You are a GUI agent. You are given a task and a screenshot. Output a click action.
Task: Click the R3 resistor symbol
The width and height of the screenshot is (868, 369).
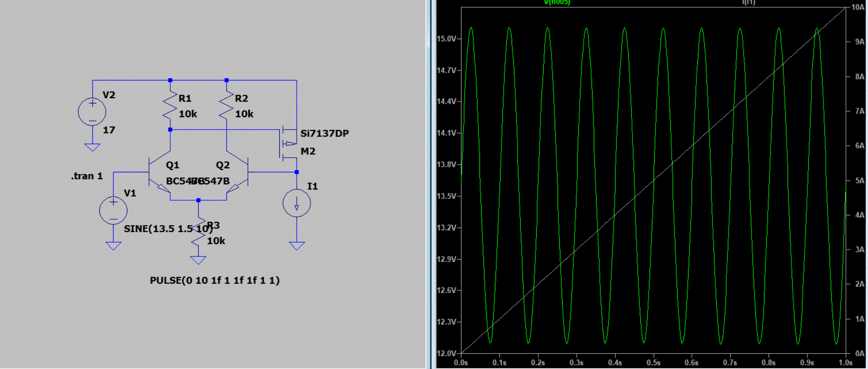(199, 233)
